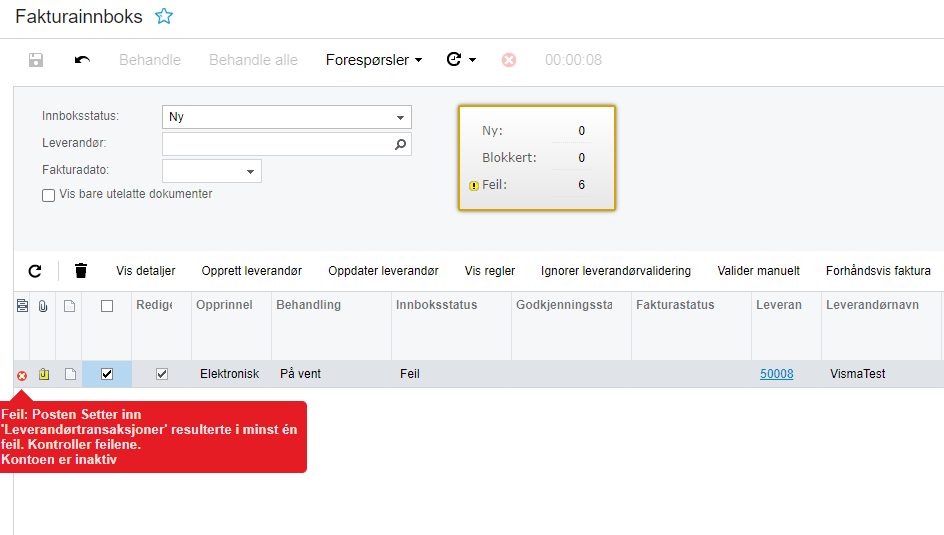Click the red error tooltip message
Image resolution: width=944 pixels, height=535 pixels.
153,437
